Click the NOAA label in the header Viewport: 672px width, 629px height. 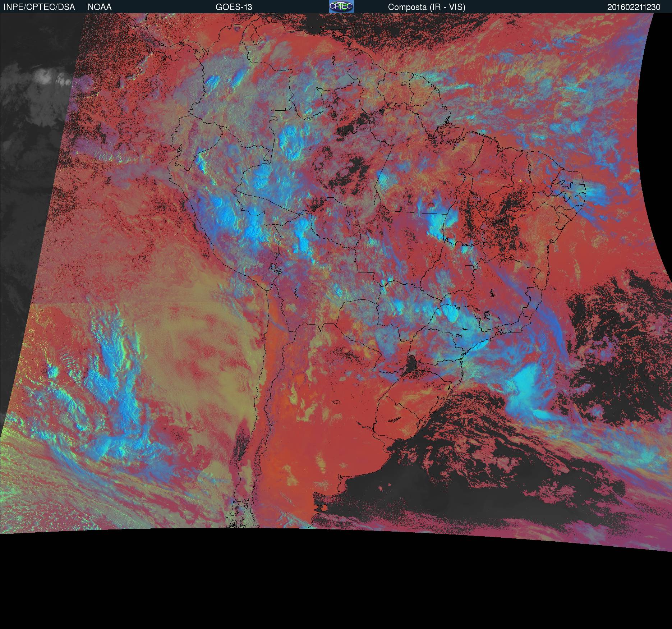pos(100,7)
